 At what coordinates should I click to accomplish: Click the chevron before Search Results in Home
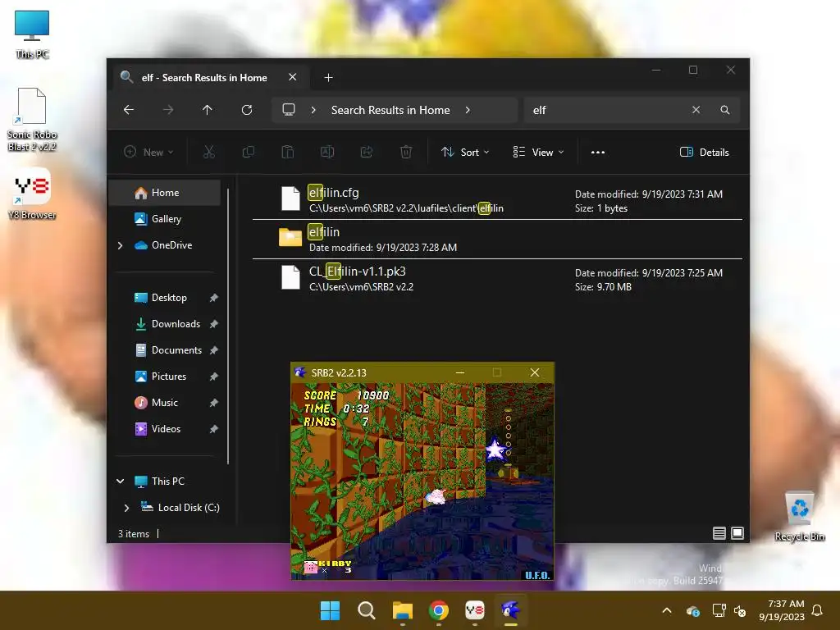tap(313, 110)
